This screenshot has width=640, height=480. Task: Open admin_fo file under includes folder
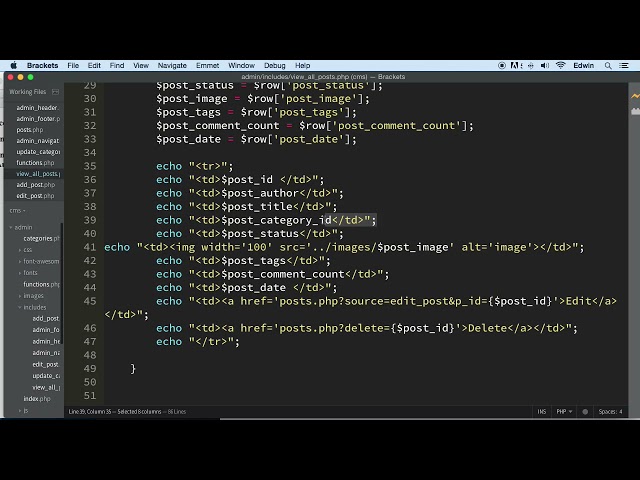pos(46,330)
